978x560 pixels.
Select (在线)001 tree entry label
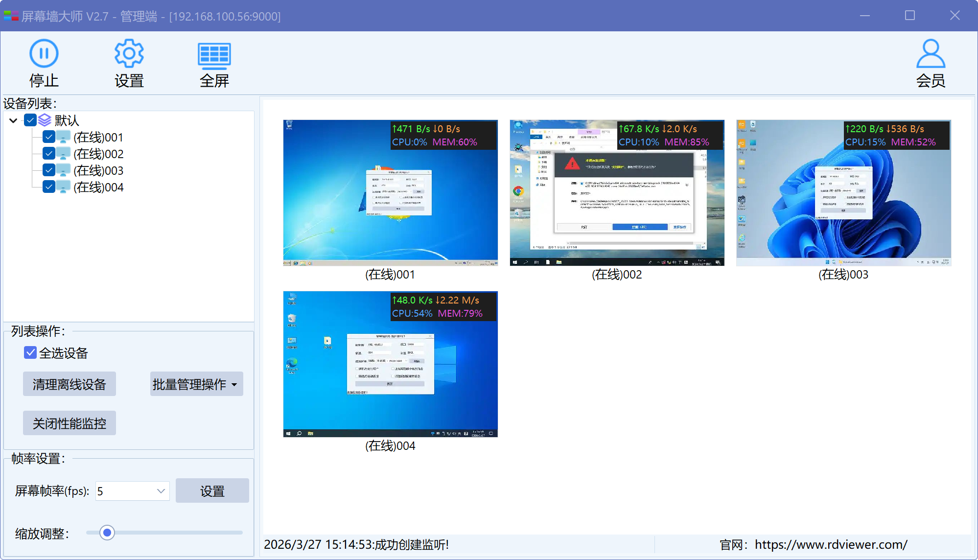point(98,137)
